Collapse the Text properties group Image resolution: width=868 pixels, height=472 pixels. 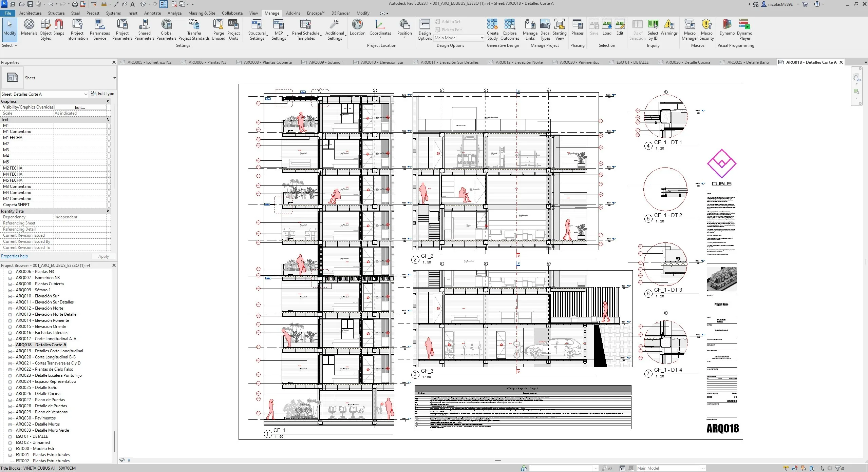[x=108, y=120]
